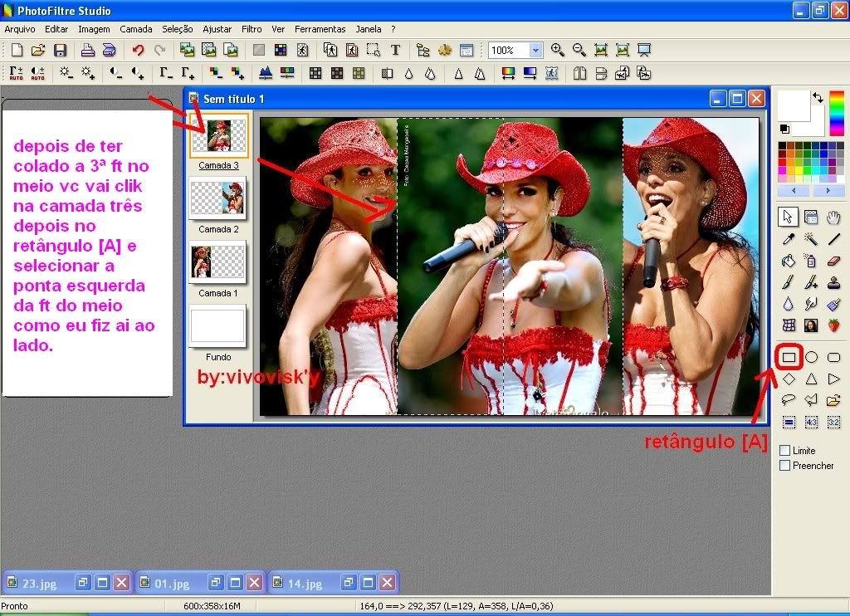Open the Filtro menu
The width and height of the screenshot is (850, 616).
[252, 29]
